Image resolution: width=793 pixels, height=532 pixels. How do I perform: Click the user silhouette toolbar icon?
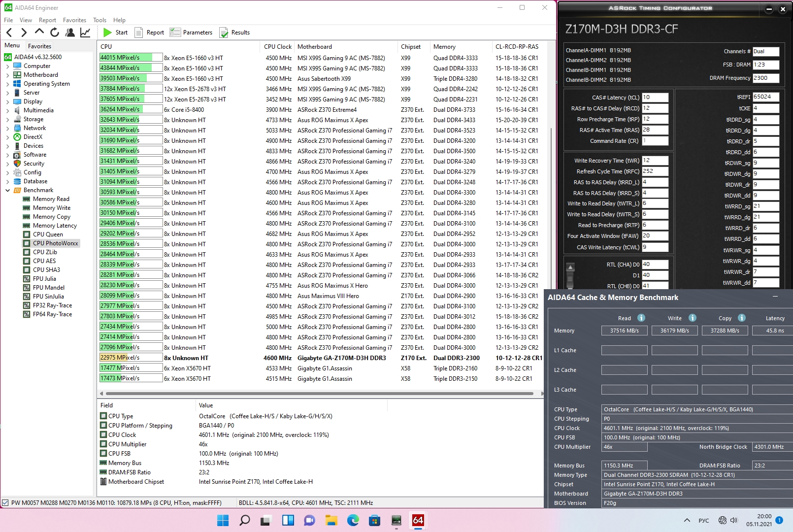tap(70, 33)
